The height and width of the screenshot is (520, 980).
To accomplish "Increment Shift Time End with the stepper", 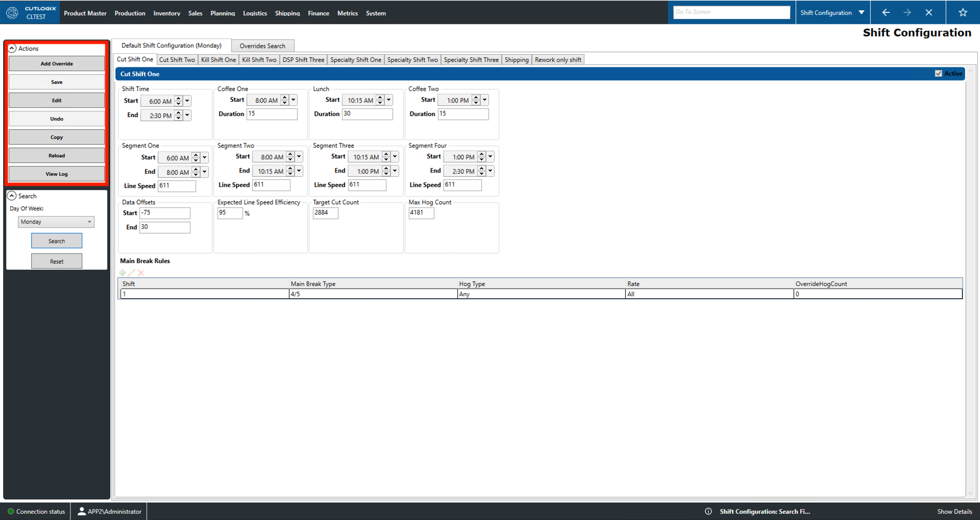I will [178, 113].
